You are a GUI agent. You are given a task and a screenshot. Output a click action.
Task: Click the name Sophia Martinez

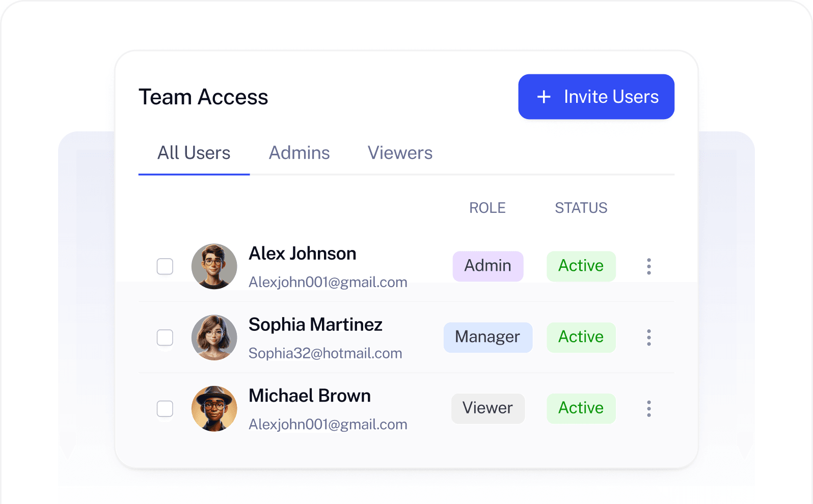click(315, 325)
